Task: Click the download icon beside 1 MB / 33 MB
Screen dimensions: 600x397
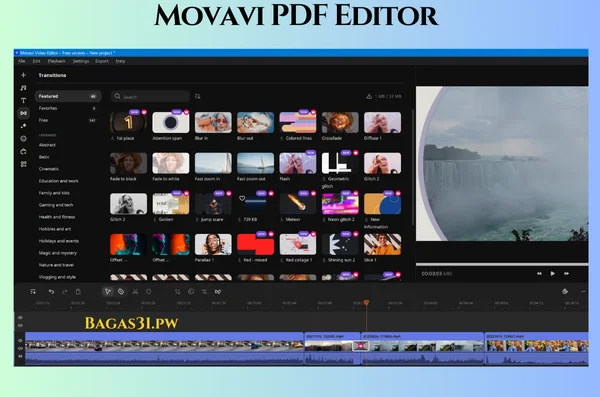Action: [x=369, y=96]
